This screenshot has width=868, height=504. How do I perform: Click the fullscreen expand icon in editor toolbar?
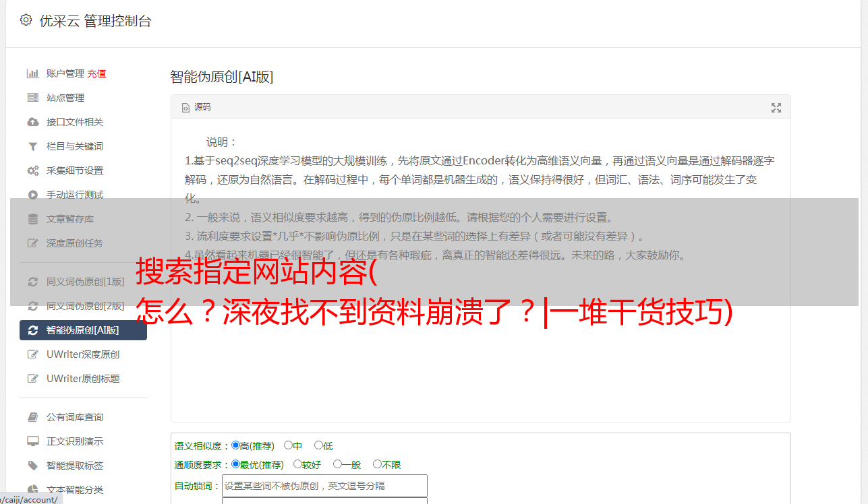[776, 107]
